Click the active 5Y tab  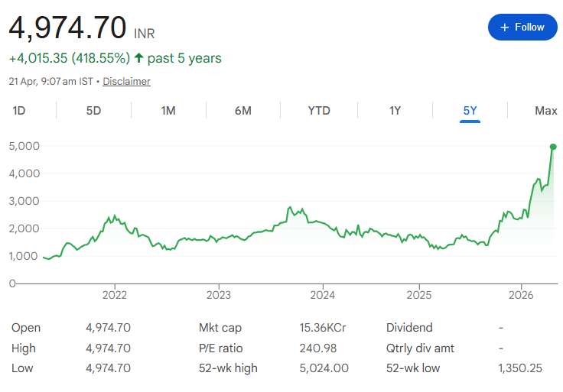pos(470,111)
